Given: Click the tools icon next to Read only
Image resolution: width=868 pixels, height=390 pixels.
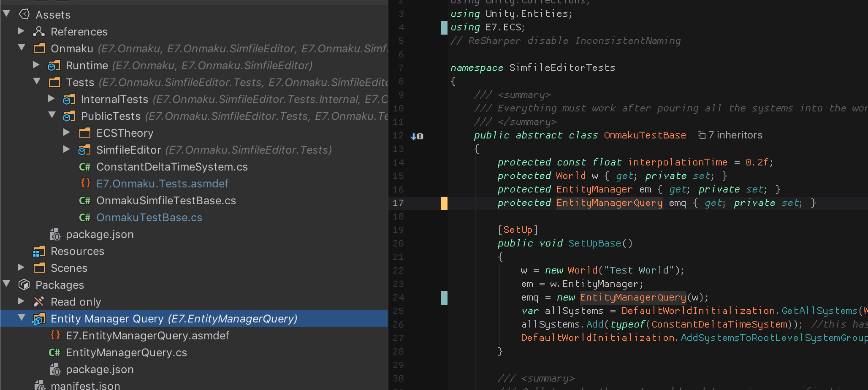Looking at the screenshot, I should pyautogui.click(x=39, y=301).
